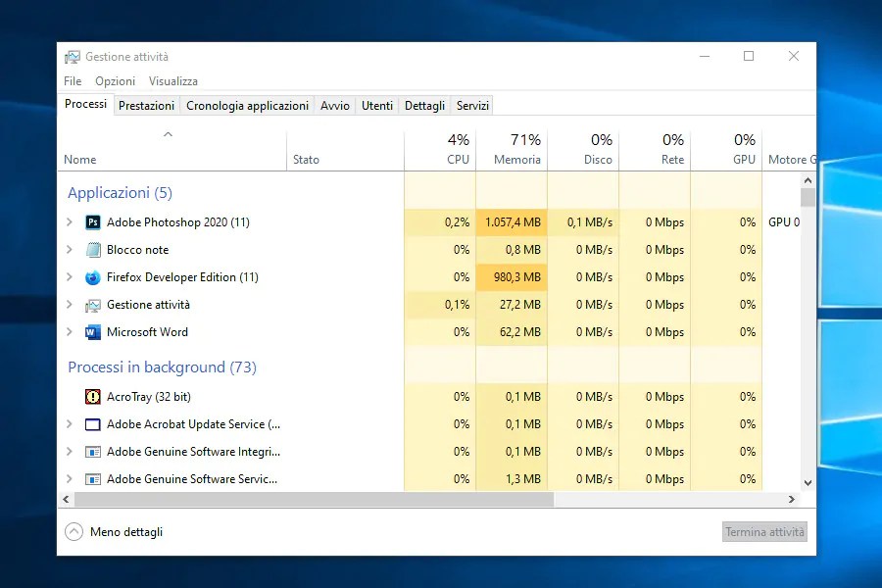Screen dimensions: 882x588
Task: Collapse view with Meno dettagli arrow
Action: (73, 532)
